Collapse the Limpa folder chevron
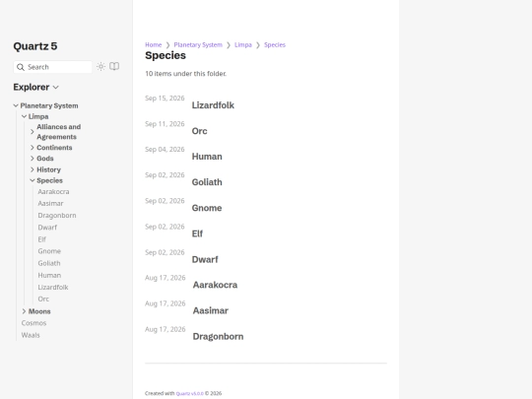Viewport: 532px width, 399px height. click(24, 116)
